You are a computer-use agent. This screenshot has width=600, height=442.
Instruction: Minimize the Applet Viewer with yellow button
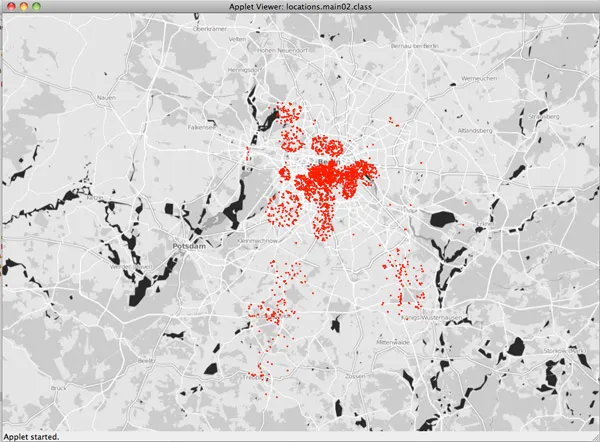point(24,6)
